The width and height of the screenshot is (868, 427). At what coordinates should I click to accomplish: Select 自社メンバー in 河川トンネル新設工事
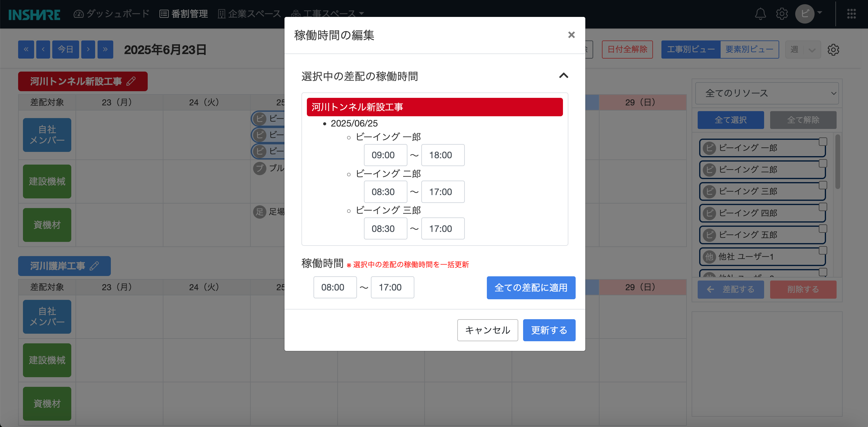click(47, 135)
